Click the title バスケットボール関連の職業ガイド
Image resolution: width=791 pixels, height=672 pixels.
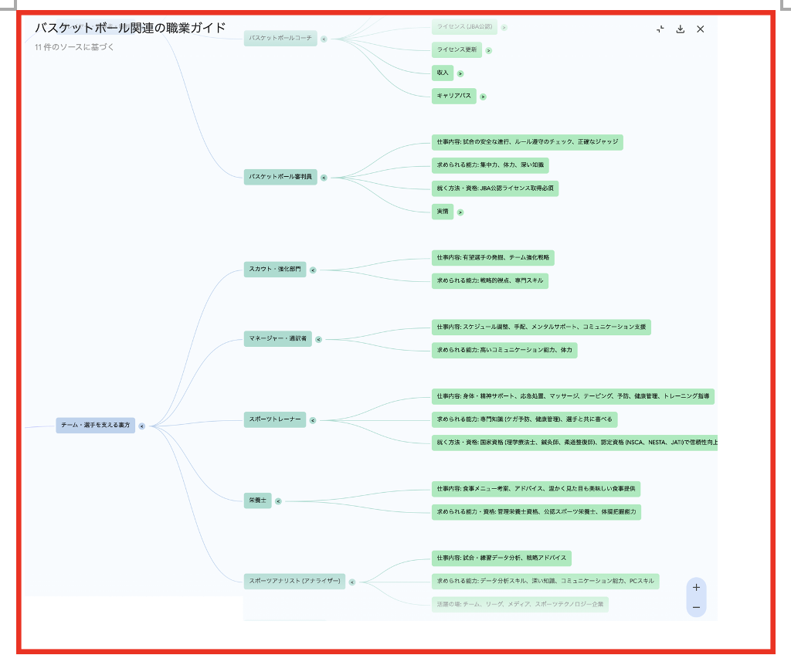[x=130, y=29]
